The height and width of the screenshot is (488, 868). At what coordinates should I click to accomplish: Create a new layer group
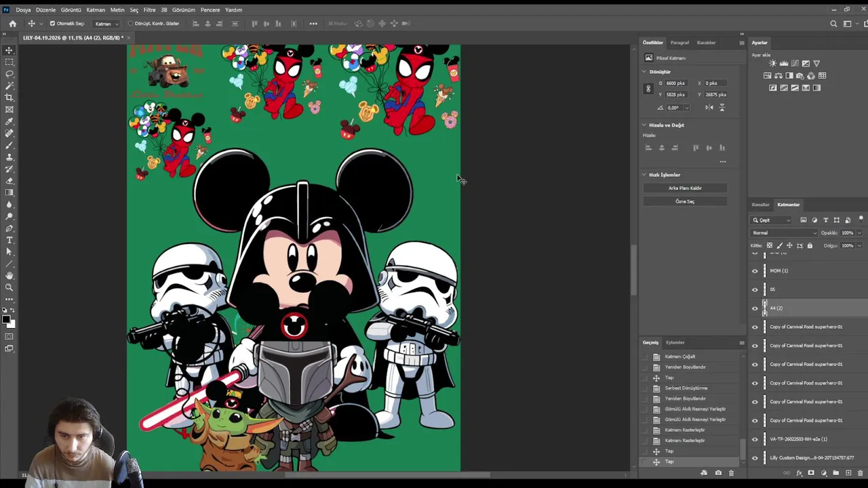(x=836, y=473)
